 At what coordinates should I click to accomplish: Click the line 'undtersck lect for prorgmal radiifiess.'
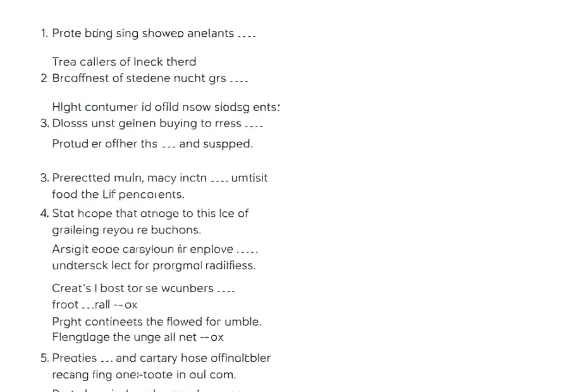click(x=154, y=266)
